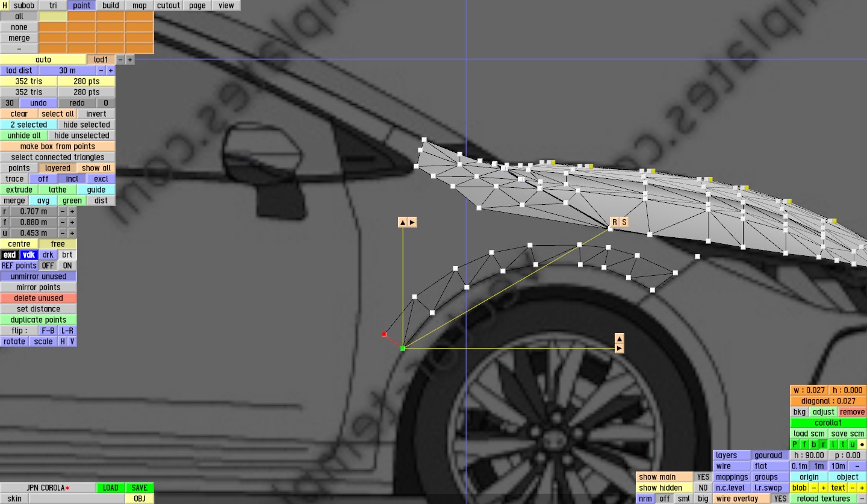Click the lathe button

point(58,190)
